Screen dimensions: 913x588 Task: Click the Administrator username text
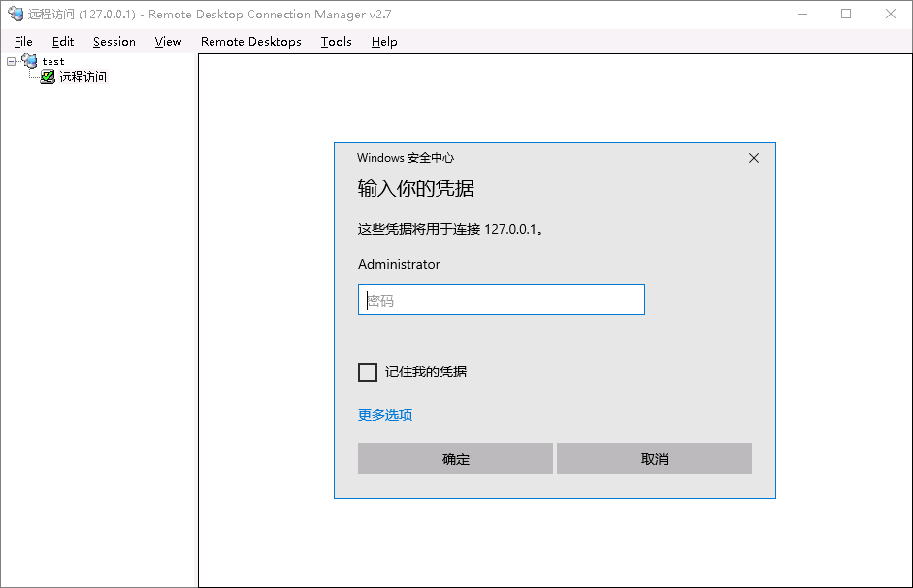[399, 264]
